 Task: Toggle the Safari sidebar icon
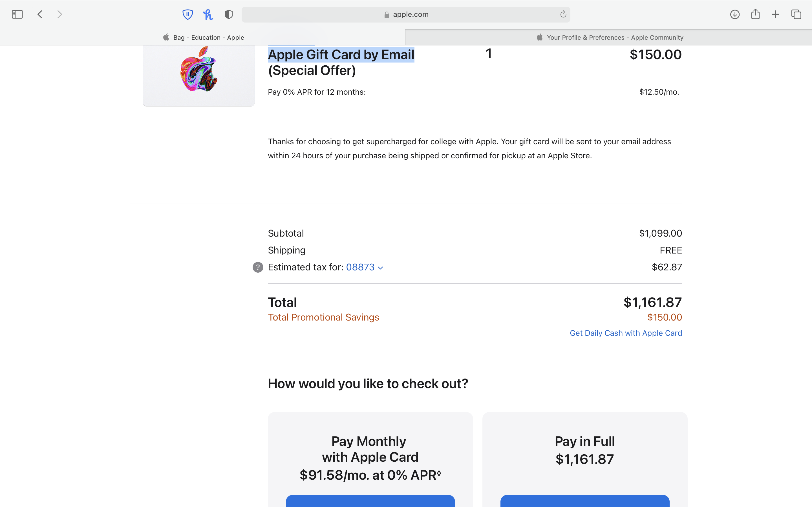[x=17, y=14]
